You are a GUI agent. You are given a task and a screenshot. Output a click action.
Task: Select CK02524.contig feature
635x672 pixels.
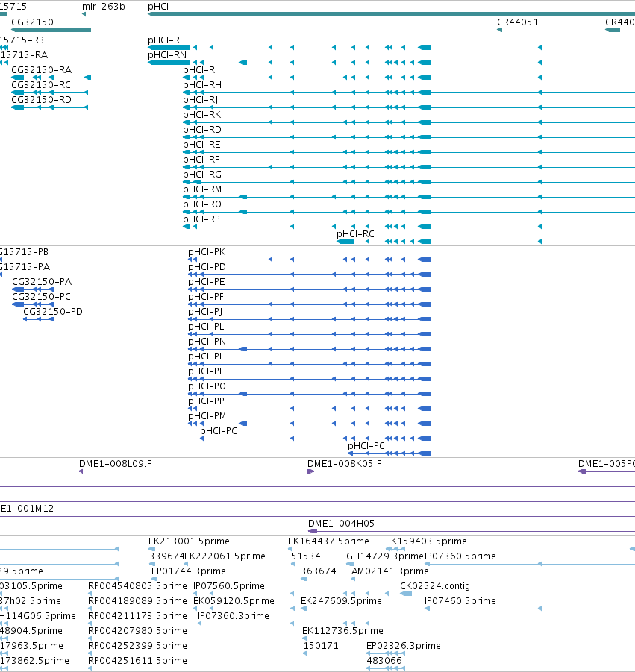point(435,586)
